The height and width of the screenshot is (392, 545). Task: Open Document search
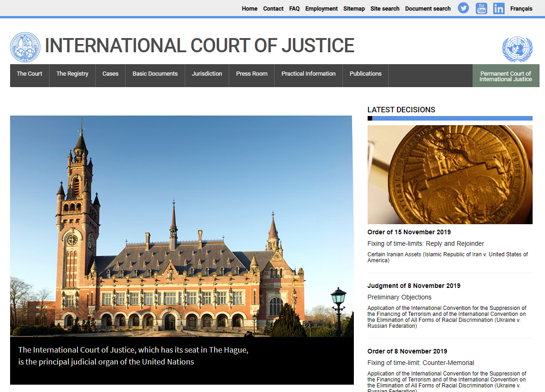pos(428,9)
